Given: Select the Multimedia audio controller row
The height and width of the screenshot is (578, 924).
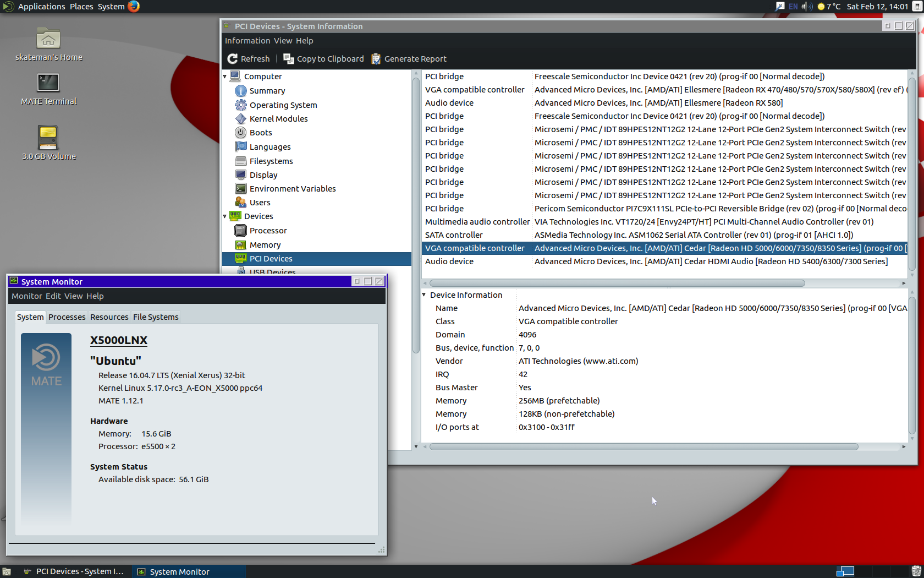Looking at the screenshot, I should (x=664, y=222).
